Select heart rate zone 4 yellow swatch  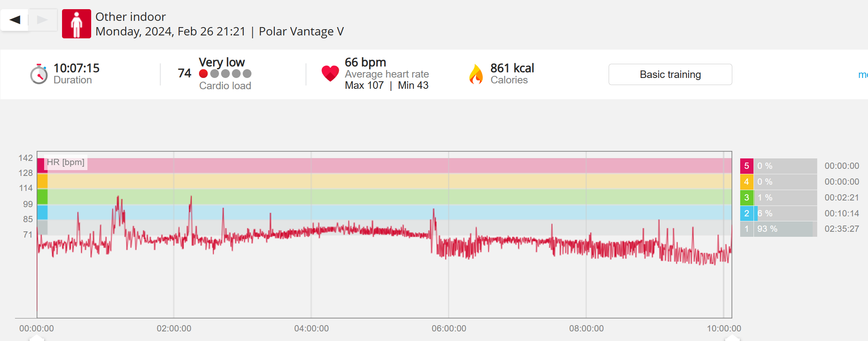pyautogui.click(x=746, y=182)
